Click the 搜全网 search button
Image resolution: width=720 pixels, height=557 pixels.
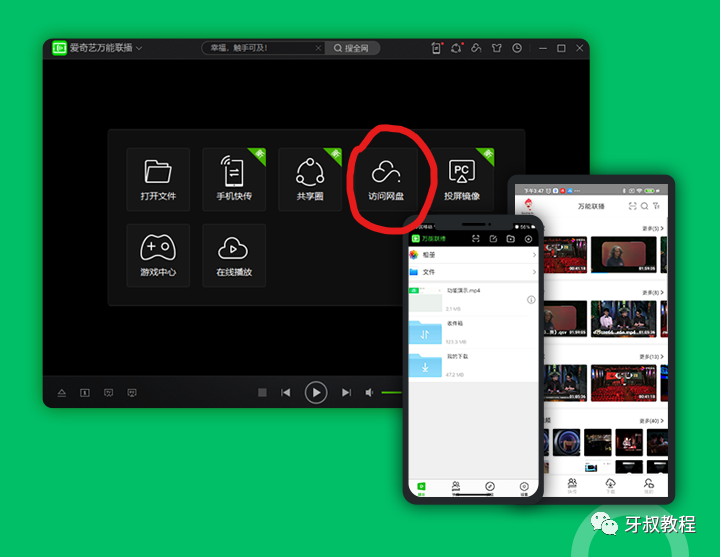352,48
